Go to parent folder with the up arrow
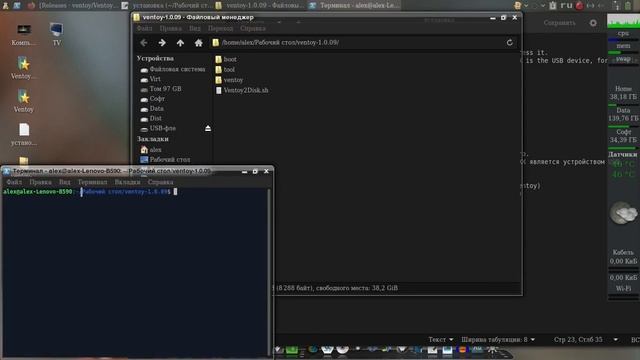 pos(180,42)
